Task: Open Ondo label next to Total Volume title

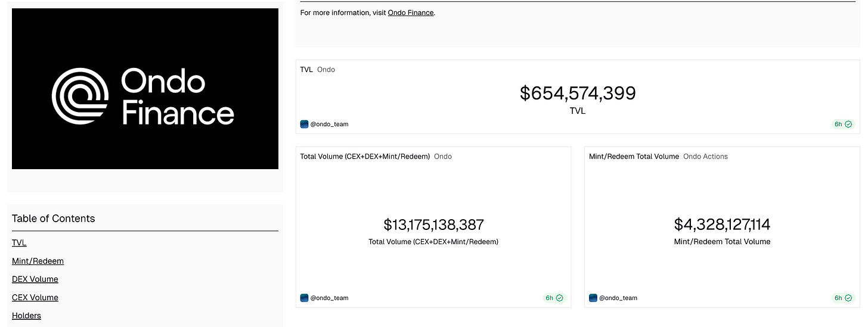Action: pos(443,157)
